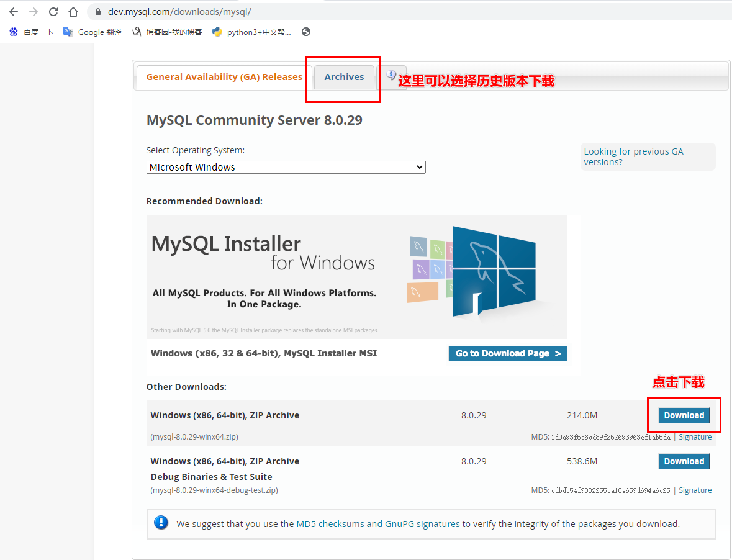Screen dimensions: 732x560
Task: Click the MySQL Installer for Windows banner
Action: [x=356, y=277]
